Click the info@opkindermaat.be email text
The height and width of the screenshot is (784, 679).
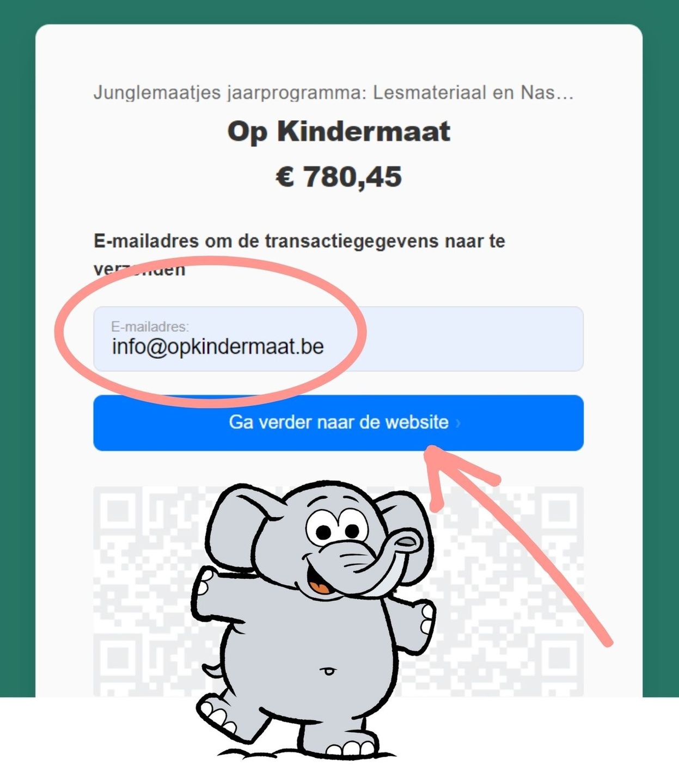click(218, 346)
